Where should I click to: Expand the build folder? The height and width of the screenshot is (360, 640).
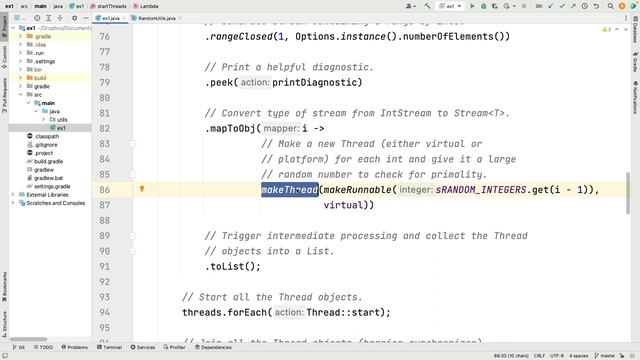20,78
